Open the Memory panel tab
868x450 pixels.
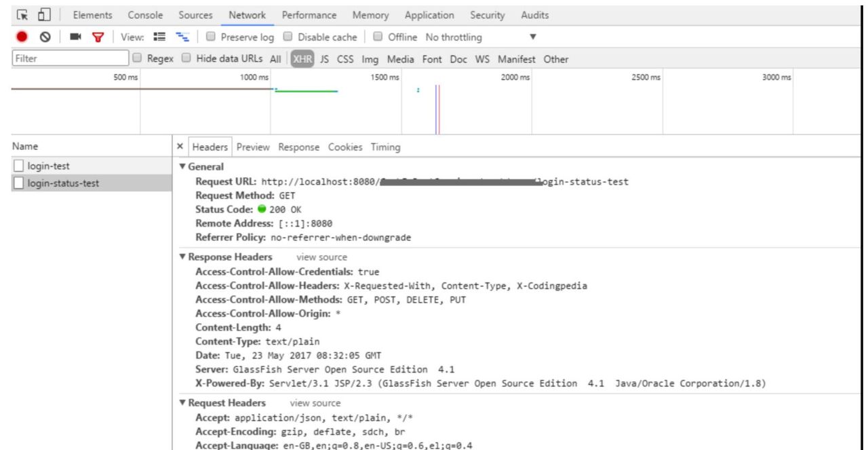point(370,15)
